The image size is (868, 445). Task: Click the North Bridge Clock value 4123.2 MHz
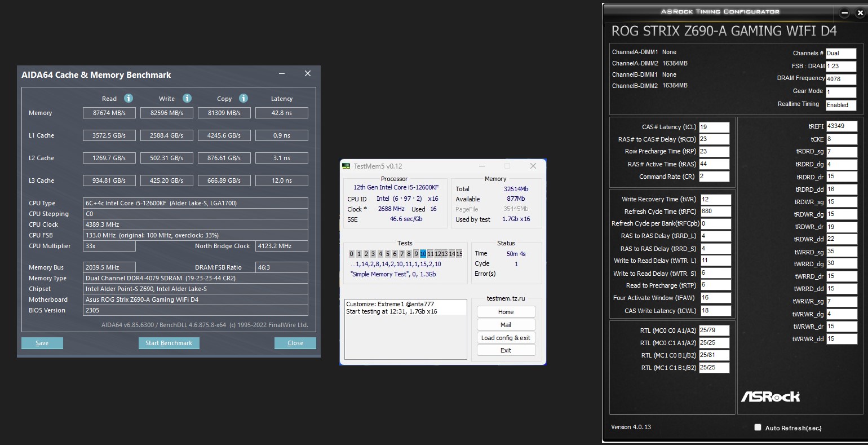(282, 246)
